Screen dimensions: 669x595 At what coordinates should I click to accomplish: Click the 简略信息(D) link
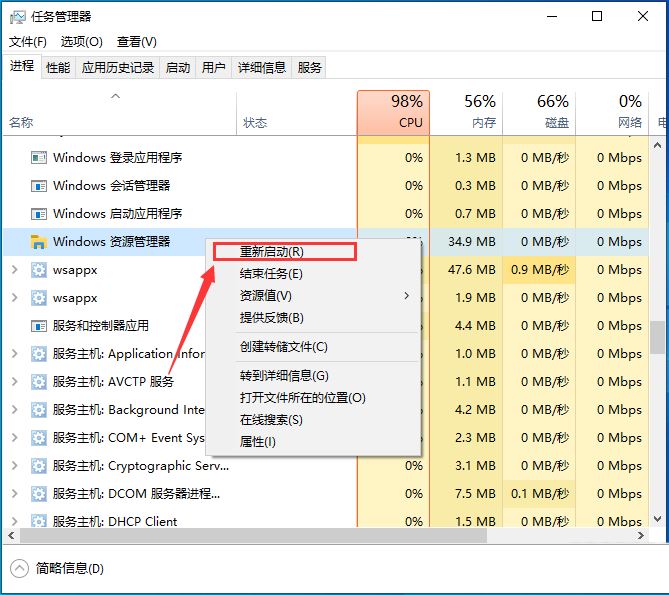coord(70,569)
